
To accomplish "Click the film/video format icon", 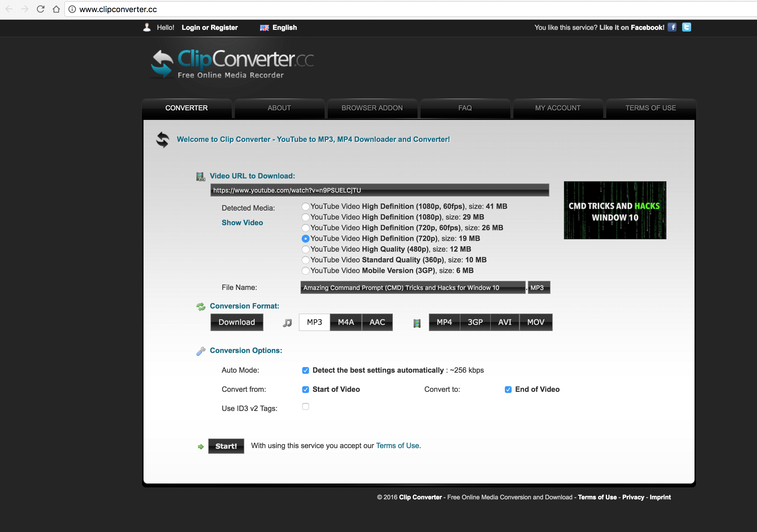I will coord(417,322).
